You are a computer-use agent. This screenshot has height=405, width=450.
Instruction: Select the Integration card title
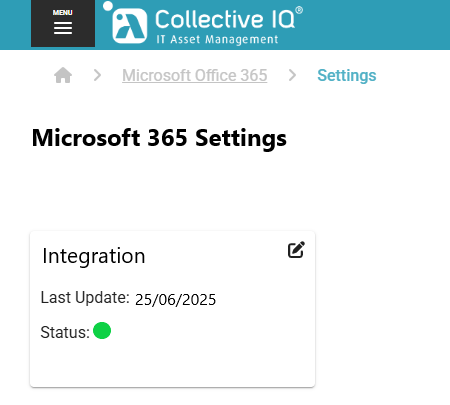[94, 256]
